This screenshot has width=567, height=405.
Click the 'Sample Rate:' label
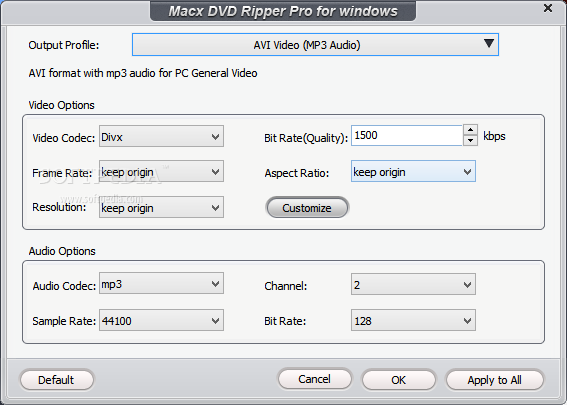coord(64,321)
